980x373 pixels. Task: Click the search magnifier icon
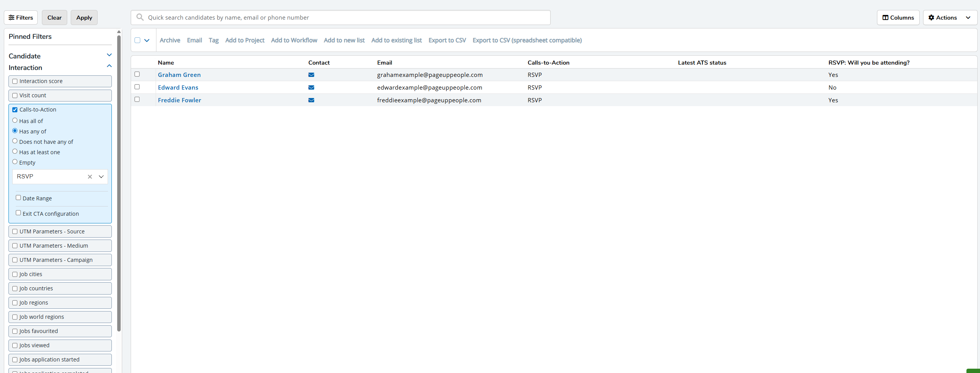click(x=140, y=17)
